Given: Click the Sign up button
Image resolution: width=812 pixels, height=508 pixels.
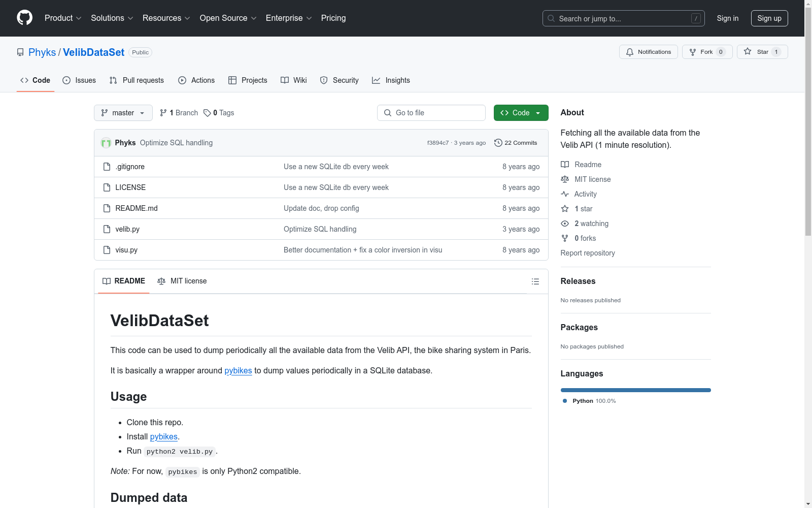Looking at the screenshot, I should tap(769, 18).
